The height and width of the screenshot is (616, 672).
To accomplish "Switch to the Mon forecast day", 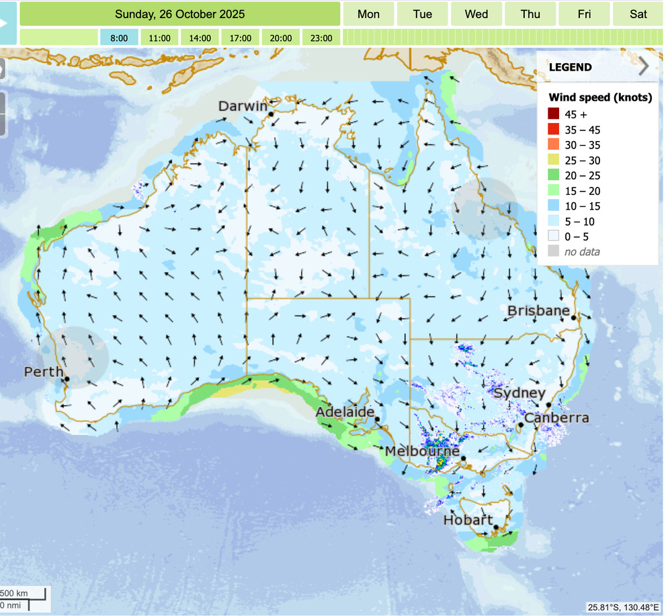I will pyautogui.click(x=368, y=14).
